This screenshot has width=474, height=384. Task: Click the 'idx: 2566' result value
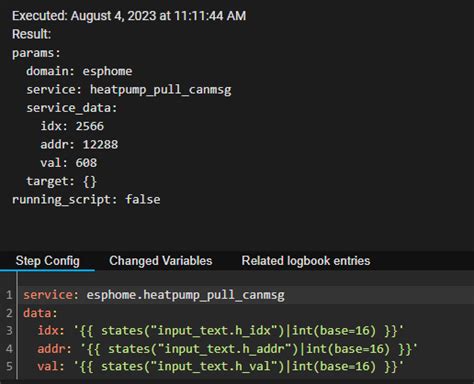pyautogui.click(x=90, y=126)
